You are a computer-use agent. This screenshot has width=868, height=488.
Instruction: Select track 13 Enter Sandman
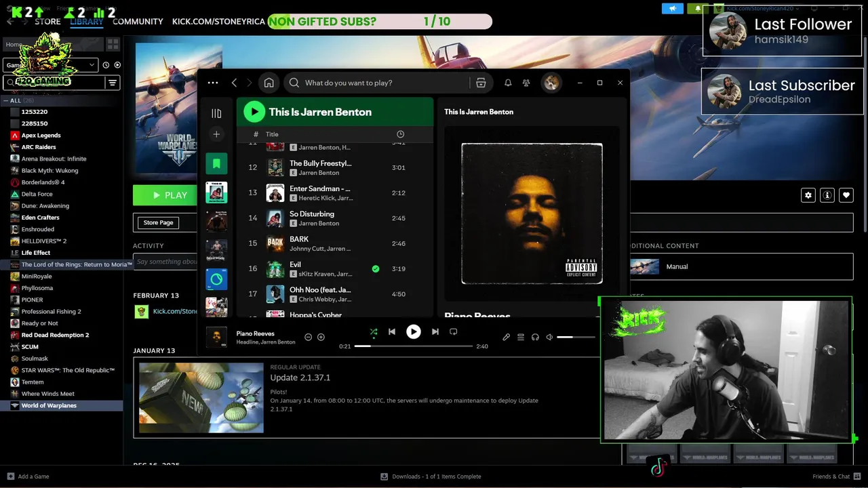click(x=334, y=193)
